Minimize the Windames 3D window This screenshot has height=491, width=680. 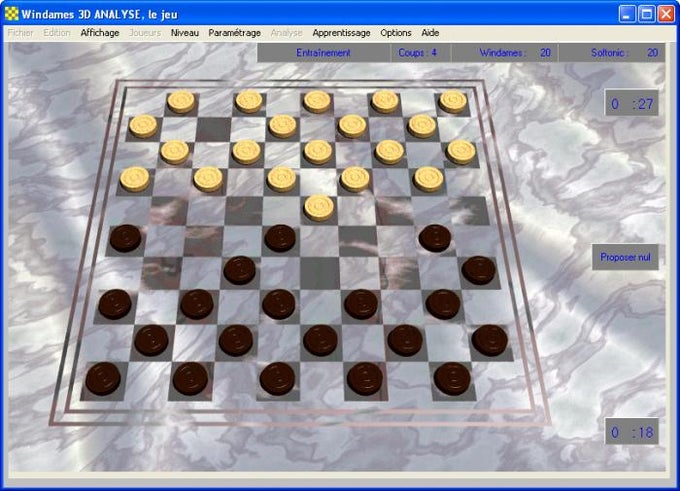pyautogui.click(x=627, y=14)
